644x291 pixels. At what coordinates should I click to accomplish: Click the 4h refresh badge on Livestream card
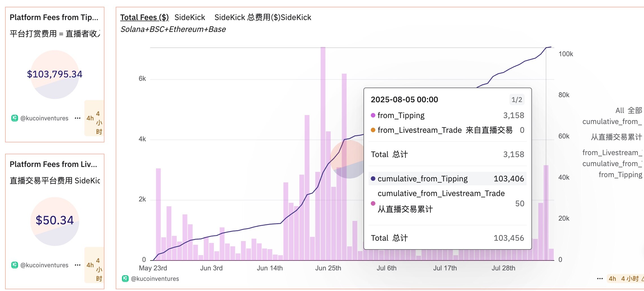pyautogui.click(x=94, y=265)
